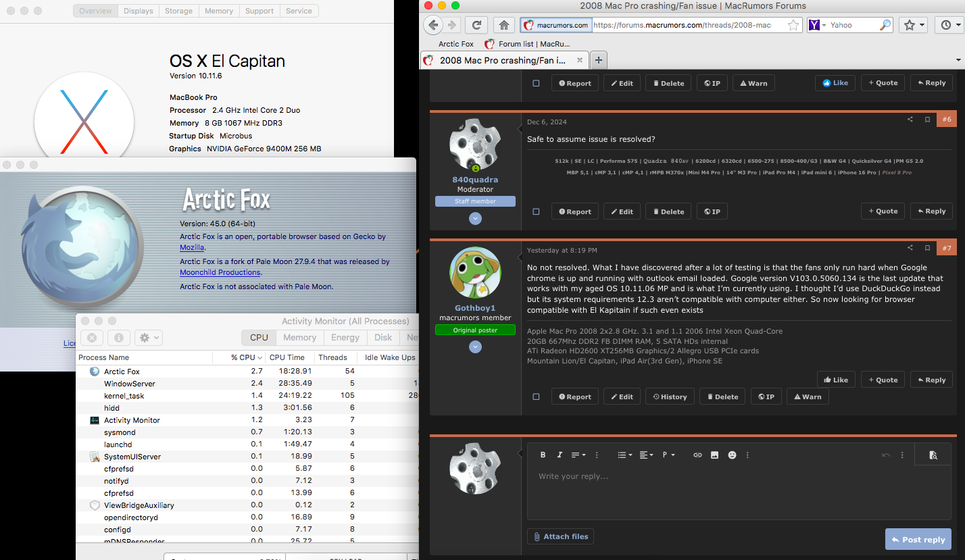This screenshot has width=965, height=560.
Task: Open the smilies picker in the editor
Action: [732, 455]
